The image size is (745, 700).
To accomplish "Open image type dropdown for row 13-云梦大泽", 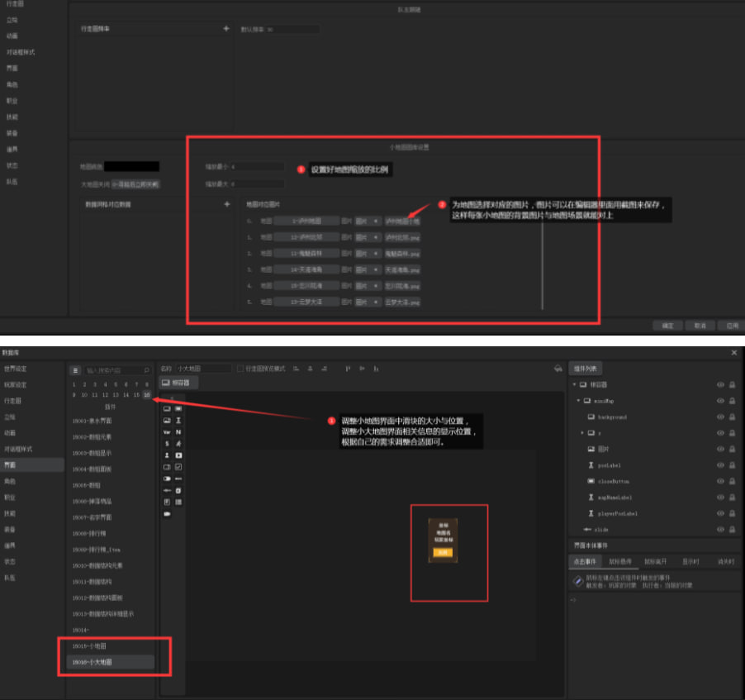I will 368,302.
